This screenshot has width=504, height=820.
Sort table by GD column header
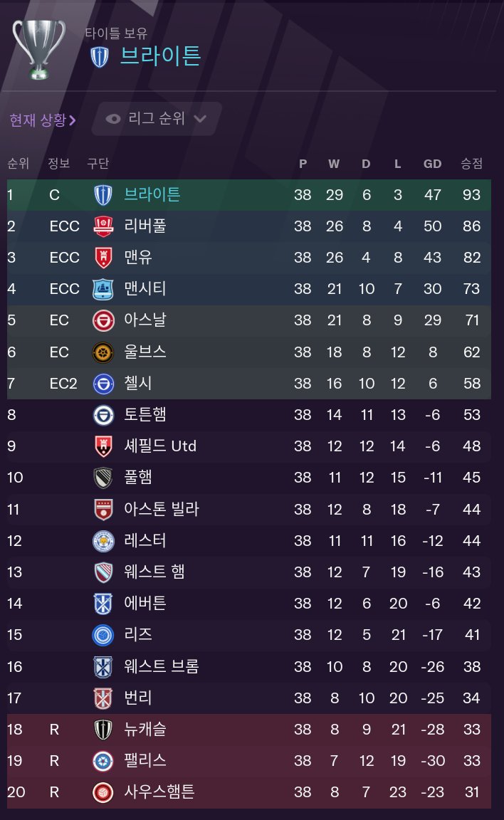coord(432,164)
